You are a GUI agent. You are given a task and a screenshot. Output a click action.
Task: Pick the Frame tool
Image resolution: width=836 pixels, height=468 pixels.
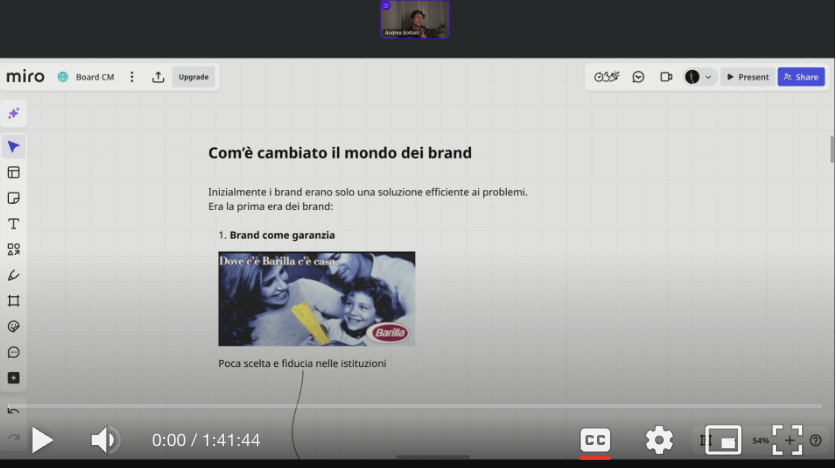(14, 301)
